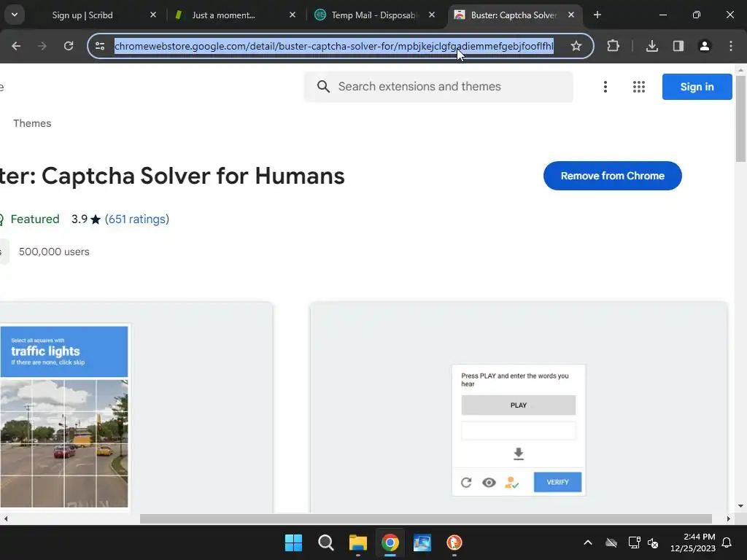Open the Google apps grid
747x560 pixels.
tap(639, 87)
